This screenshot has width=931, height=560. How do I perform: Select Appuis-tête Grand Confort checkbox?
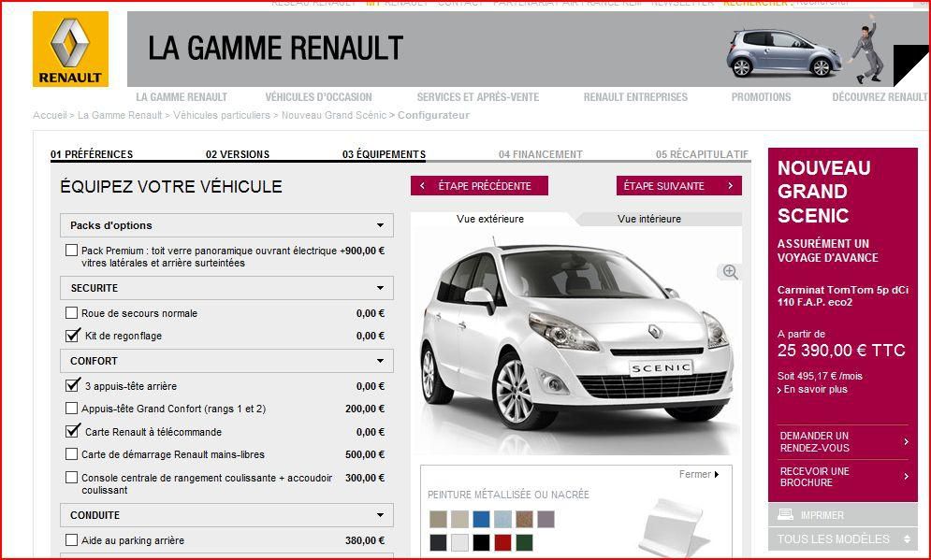pos(71,409)
